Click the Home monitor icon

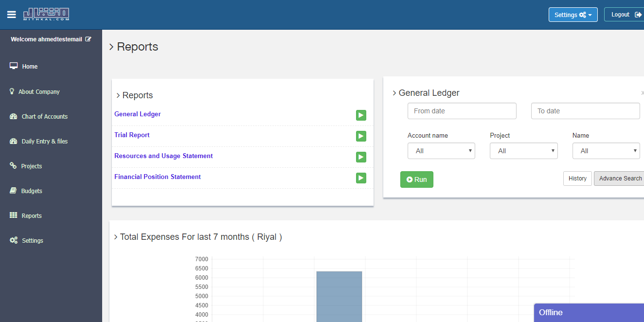pos(14,66)
